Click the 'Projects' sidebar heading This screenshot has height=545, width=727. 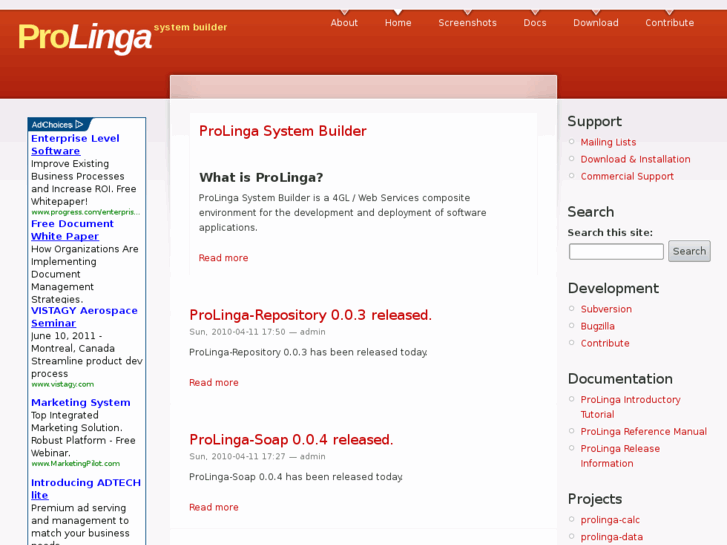coord(595,499)
